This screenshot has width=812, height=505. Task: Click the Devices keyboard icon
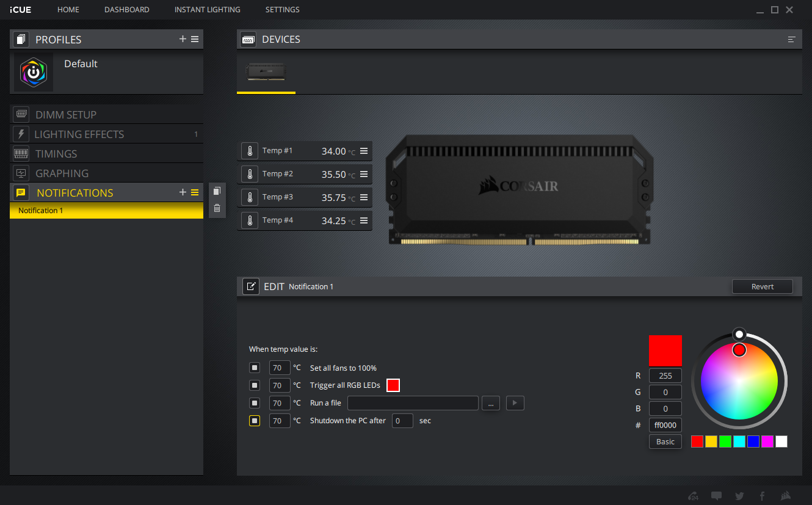click(x=248, y=39)
